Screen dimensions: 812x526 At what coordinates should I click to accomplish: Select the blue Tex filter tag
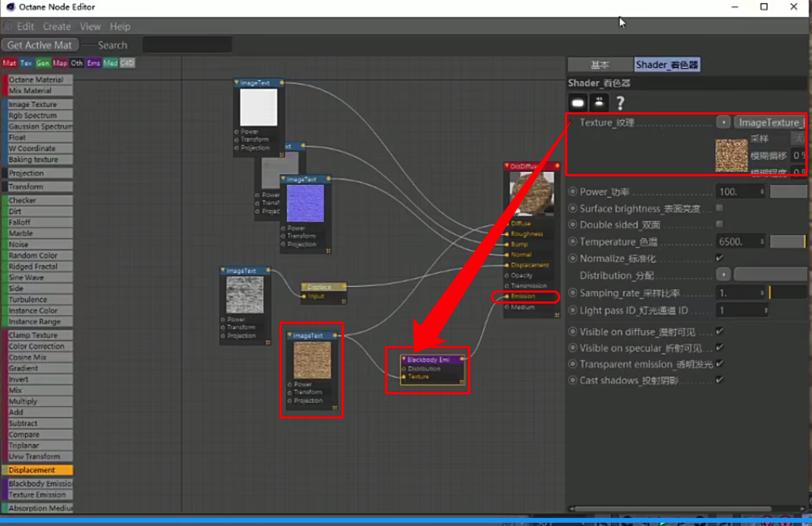(26, 63)
